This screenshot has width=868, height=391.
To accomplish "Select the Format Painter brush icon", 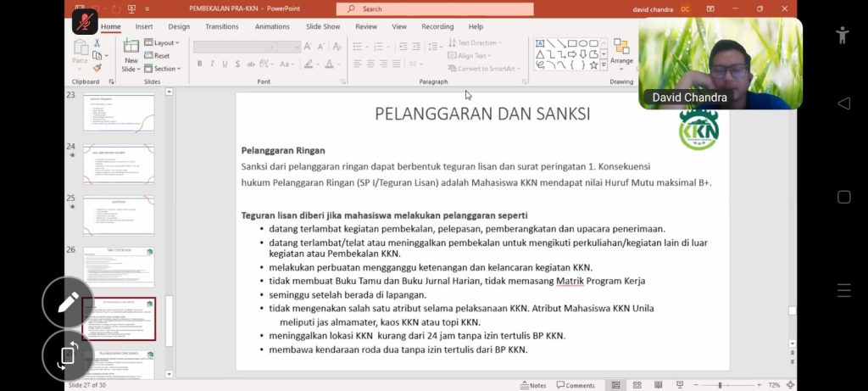I will pos(97,68).
